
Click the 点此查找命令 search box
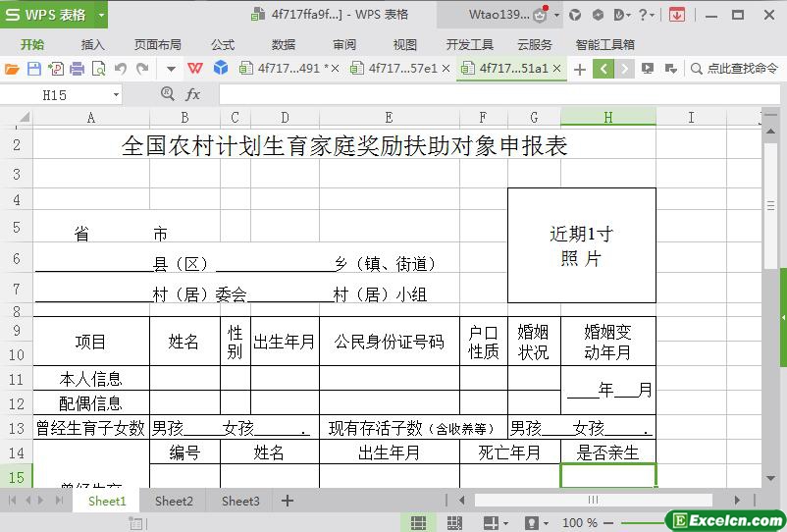pos(736,69)
